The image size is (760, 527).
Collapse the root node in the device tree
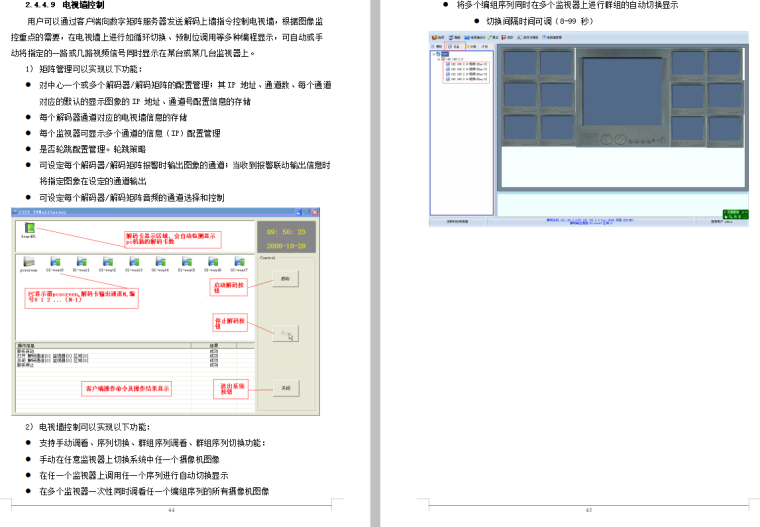433,53
